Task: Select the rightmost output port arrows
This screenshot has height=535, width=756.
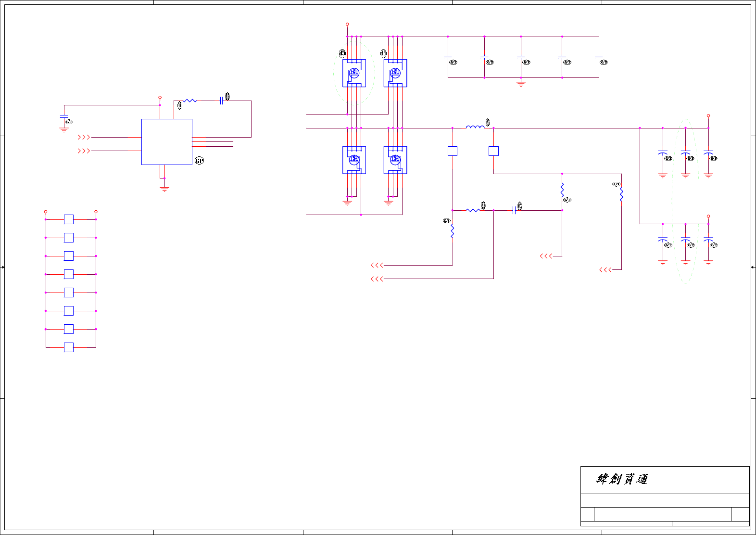Action: (x=605, y=269)
